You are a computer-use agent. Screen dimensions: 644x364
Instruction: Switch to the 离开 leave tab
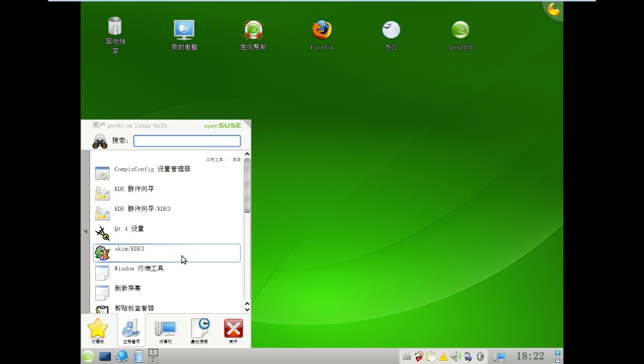pyautogui.click(x=233, y=331)
